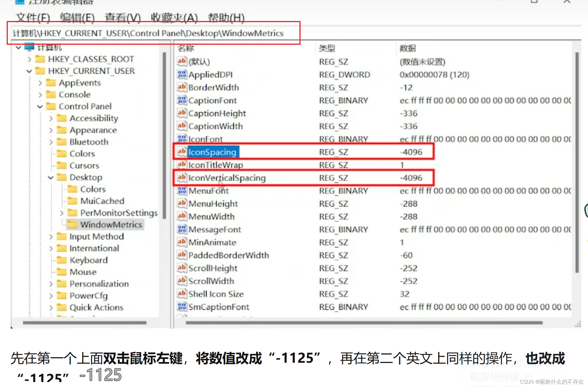Click the AppliedDPI DWORD value icon

pyautogui.click(x=182, y=74)
